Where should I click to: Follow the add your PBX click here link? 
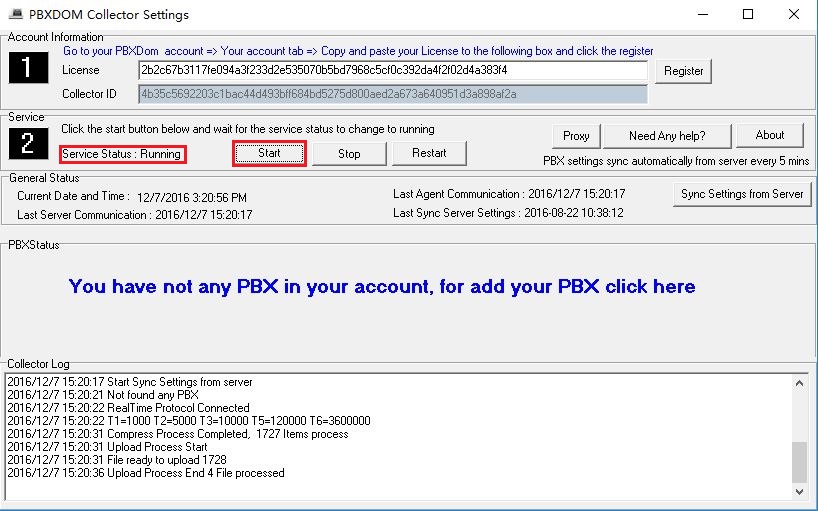[382, 286]
